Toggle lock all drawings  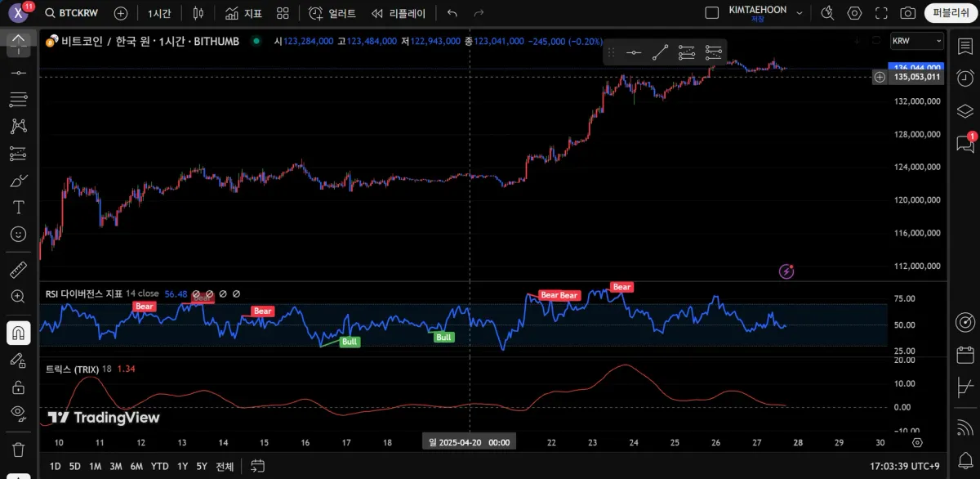18,387
